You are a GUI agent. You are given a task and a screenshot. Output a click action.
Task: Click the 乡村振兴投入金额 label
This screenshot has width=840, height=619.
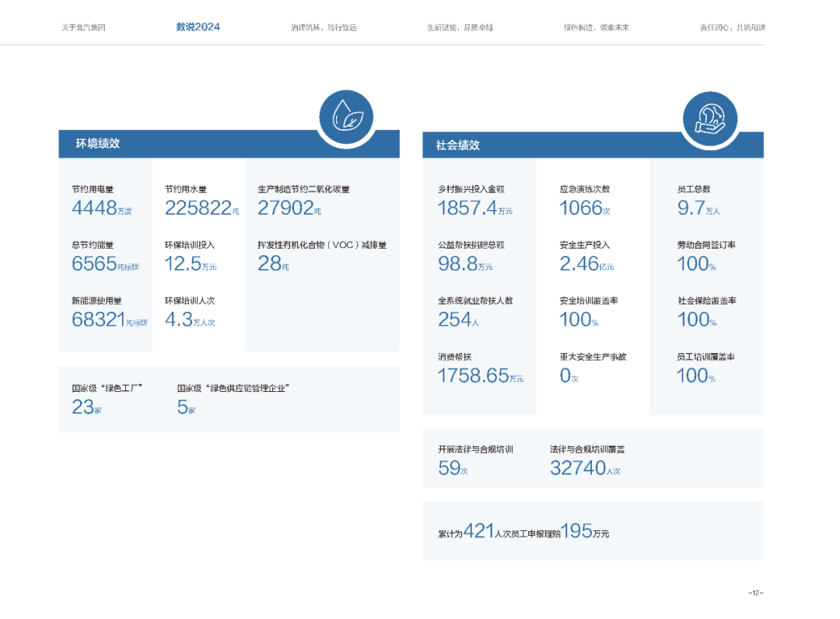(x=471, y=189)
